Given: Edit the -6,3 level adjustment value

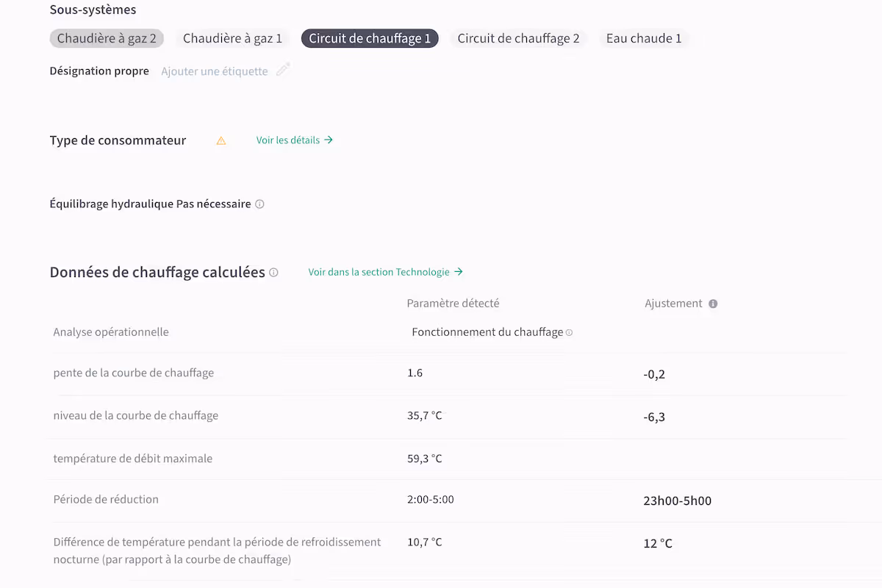Looking at the screenshot, I should click(654, 417).
